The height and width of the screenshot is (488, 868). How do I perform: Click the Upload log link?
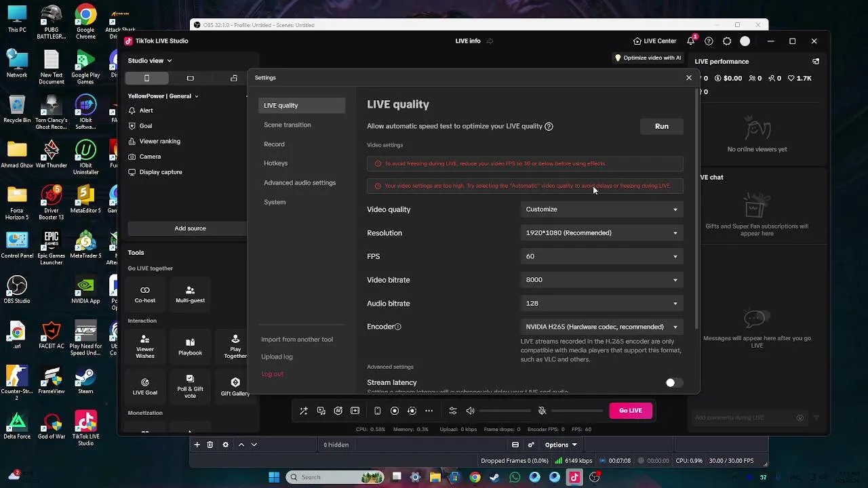click(x=277, y=357)
